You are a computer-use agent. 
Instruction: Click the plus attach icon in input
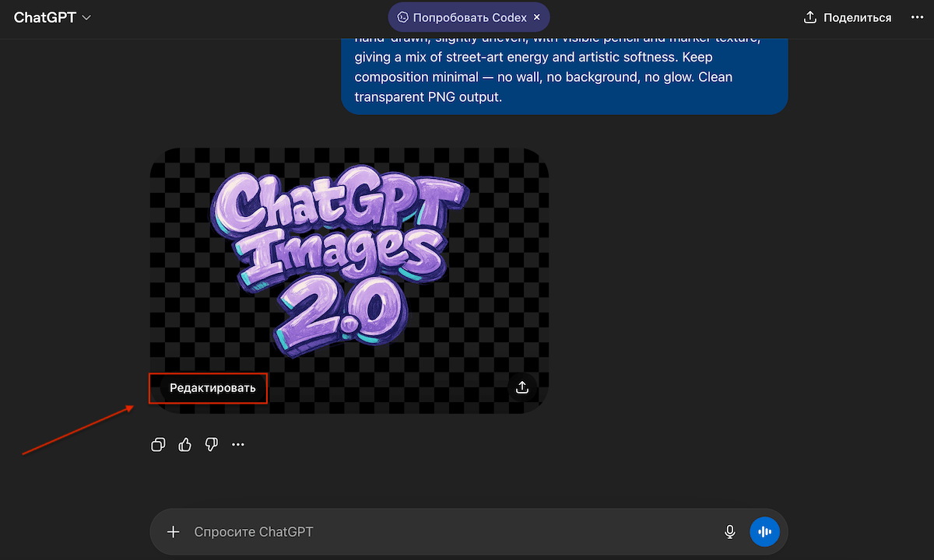point(173,532)
